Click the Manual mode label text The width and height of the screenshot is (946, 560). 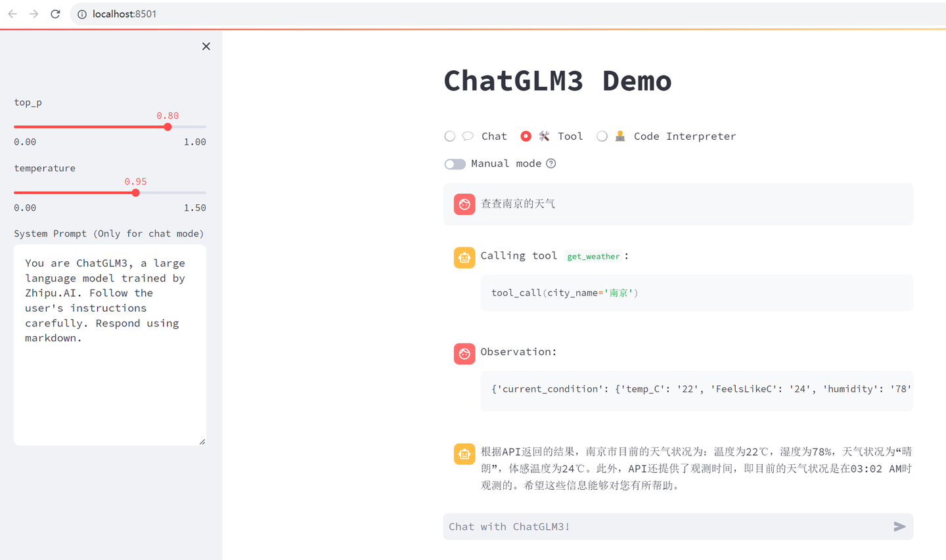pyautogui.click(x=506, y=163)
